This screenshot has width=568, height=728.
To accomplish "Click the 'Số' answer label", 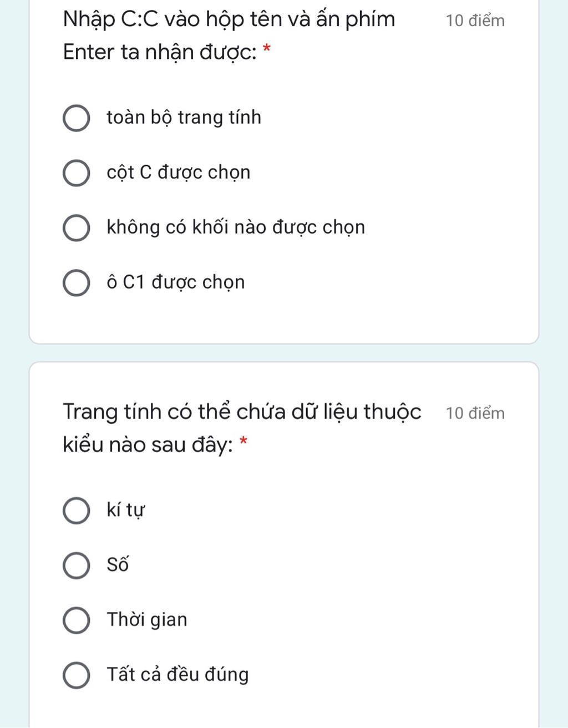I will coord(118,565).
